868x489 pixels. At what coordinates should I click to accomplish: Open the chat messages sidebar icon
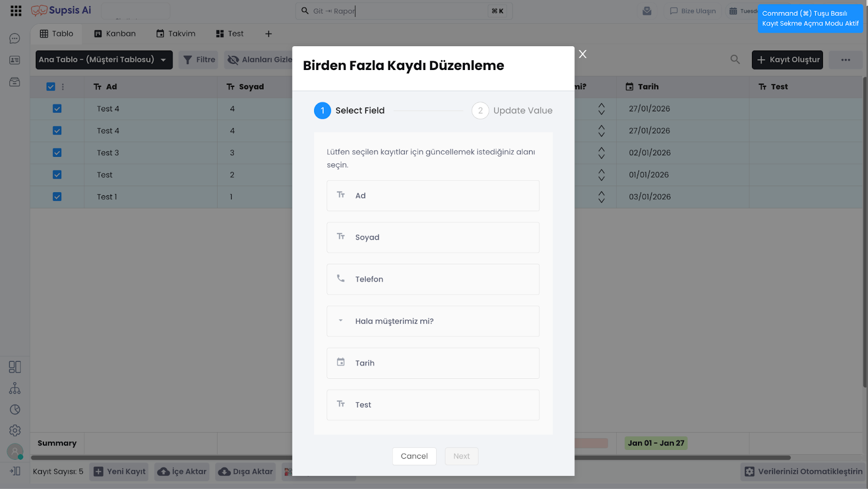point(15,39)
